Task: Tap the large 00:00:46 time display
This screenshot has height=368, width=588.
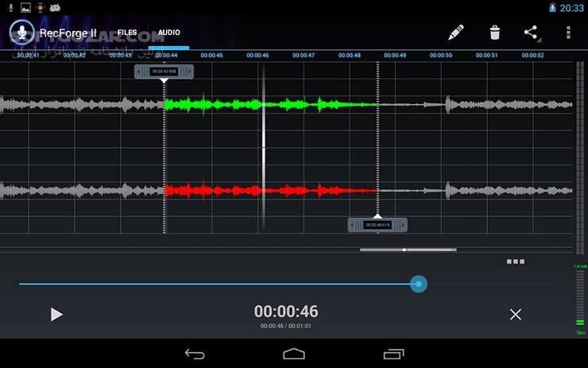Action: click(286, 312)
